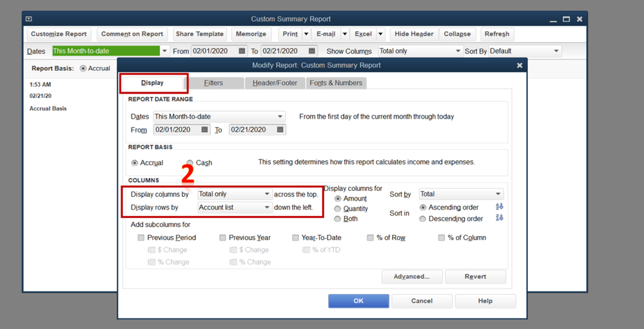Click the Excel button
Viewport: 644px width, 329px height.
pos(363,34)
